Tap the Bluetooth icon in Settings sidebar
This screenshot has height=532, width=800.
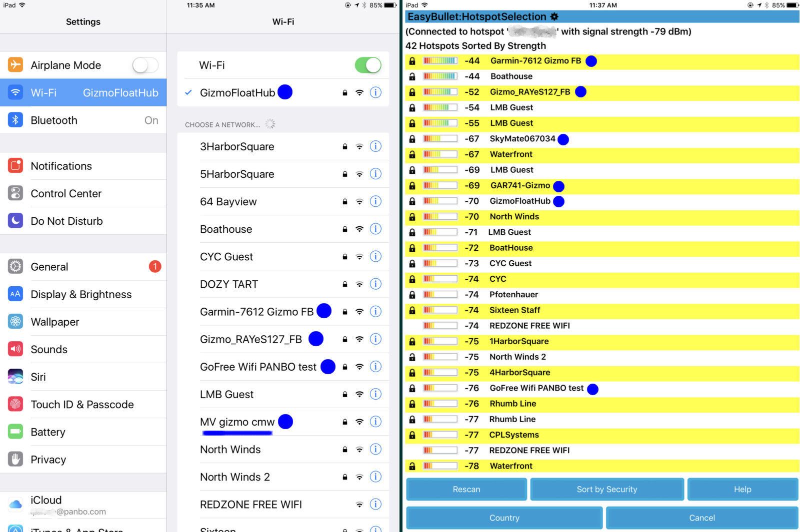(x=15, y=120)
